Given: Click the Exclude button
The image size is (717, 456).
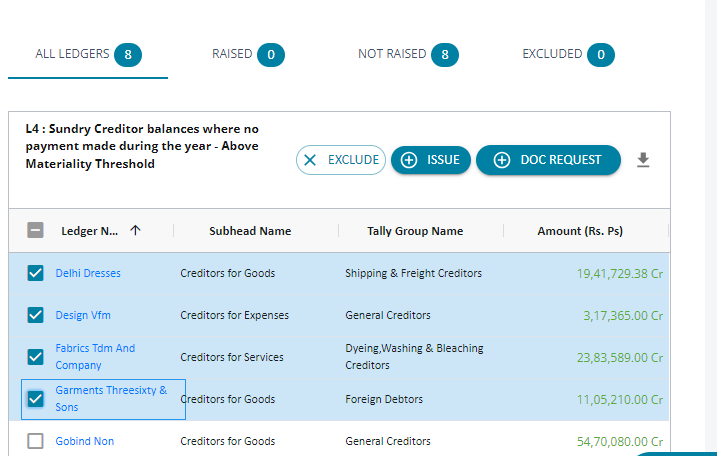Looking at the screenshot, I should (x=341, y=160).
